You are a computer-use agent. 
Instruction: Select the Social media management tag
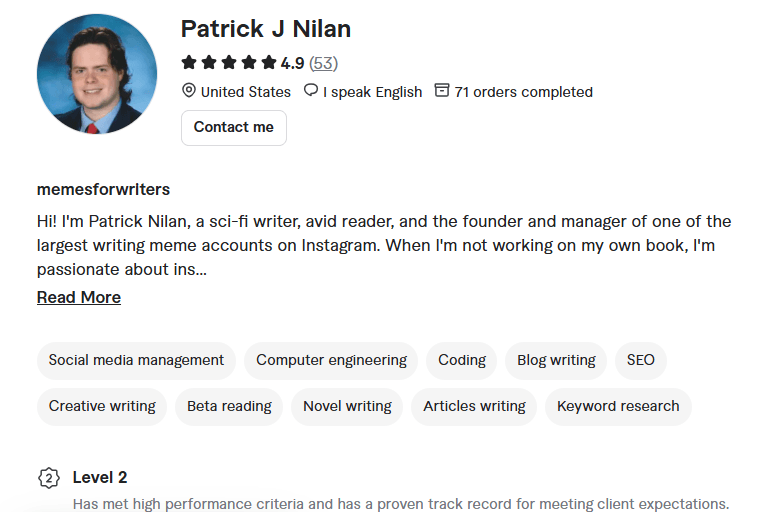coord(136,360)
